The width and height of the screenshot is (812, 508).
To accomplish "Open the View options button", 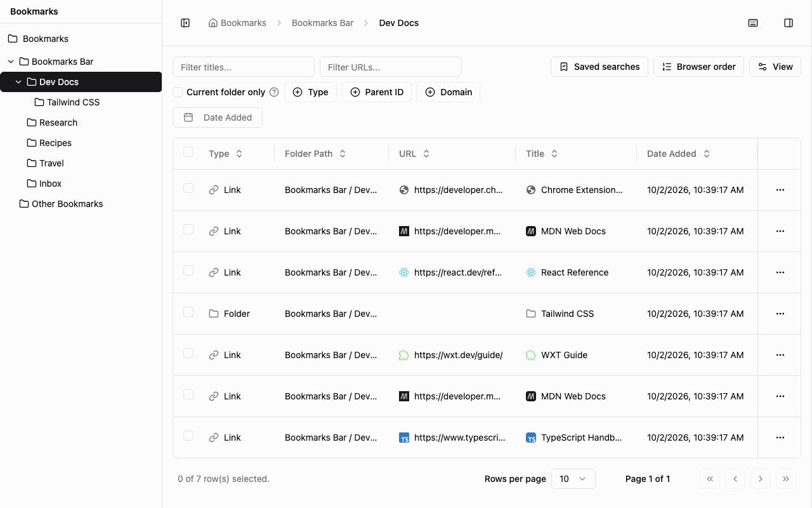I will 775,67.
